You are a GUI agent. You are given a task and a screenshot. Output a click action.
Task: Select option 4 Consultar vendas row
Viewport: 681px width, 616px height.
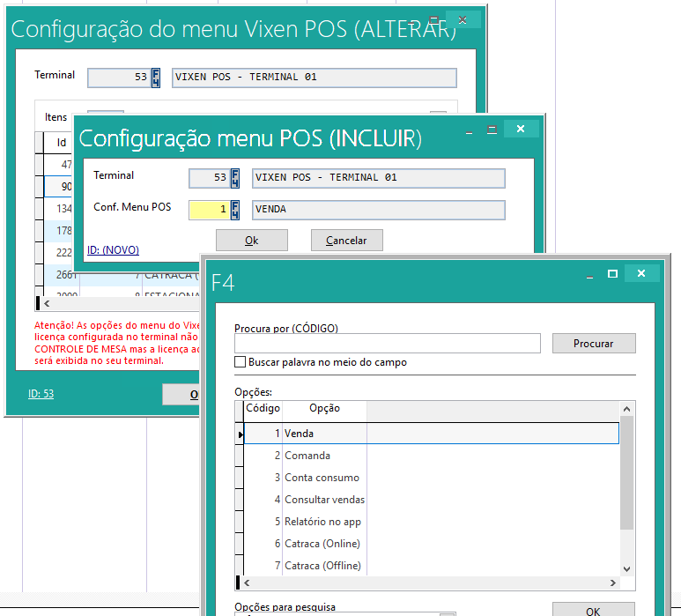432,500
